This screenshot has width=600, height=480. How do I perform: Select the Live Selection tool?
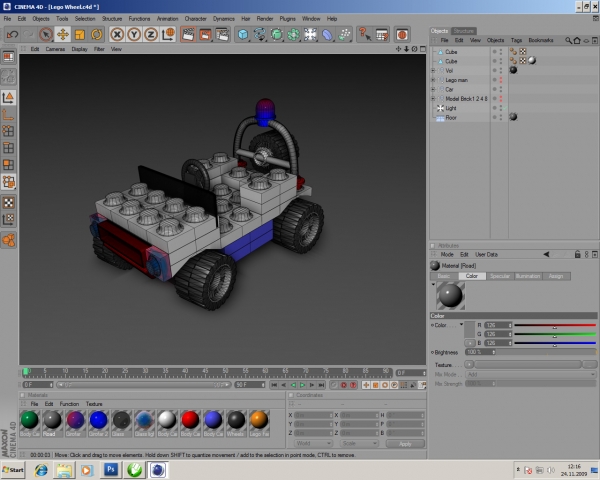pos(46,35)
